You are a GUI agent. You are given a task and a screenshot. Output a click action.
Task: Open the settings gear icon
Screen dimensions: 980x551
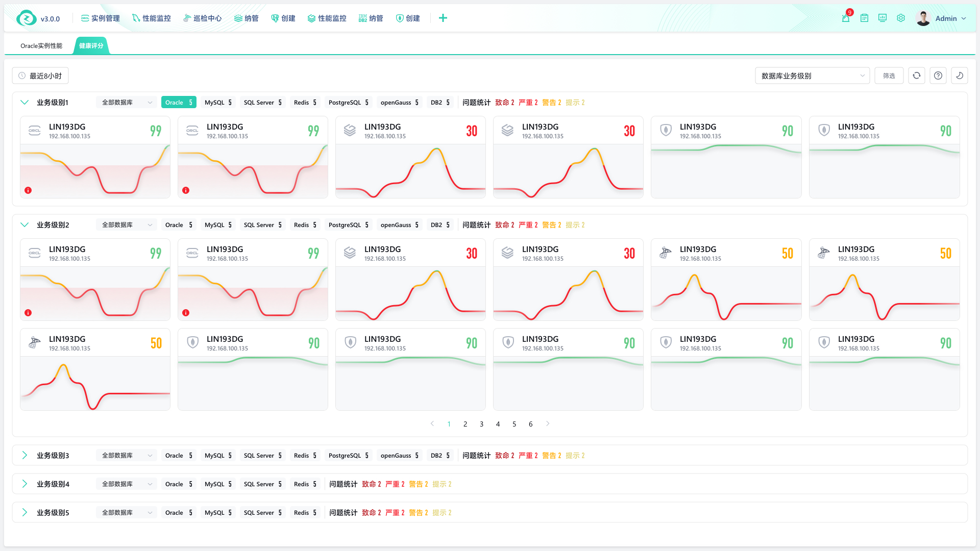[901, 18]
